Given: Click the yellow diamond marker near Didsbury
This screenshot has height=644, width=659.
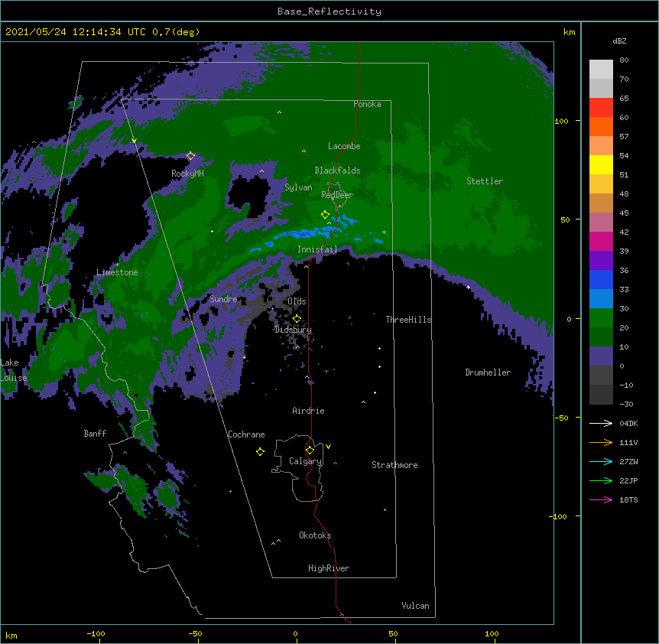Looking at the screenshot, I should tap(297, 319).
